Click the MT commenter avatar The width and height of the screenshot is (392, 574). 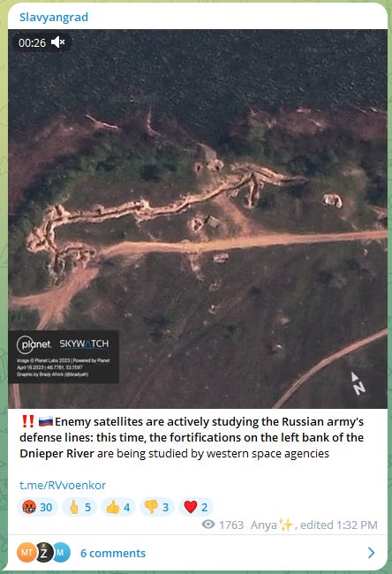26,553
